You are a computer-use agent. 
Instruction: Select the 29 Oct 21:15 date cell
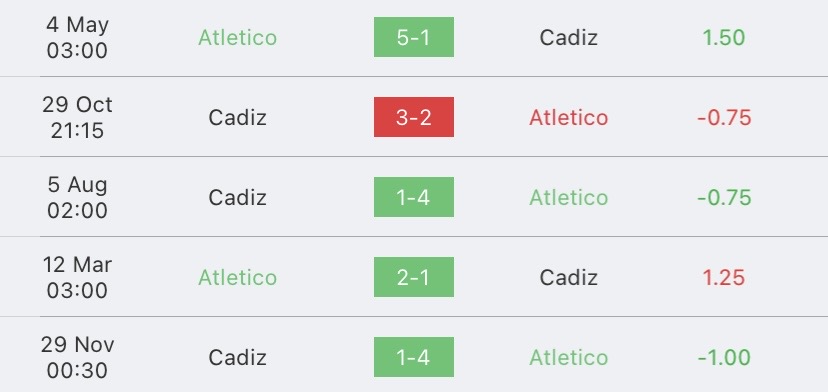pyautogui.click(x=77, y=117)
